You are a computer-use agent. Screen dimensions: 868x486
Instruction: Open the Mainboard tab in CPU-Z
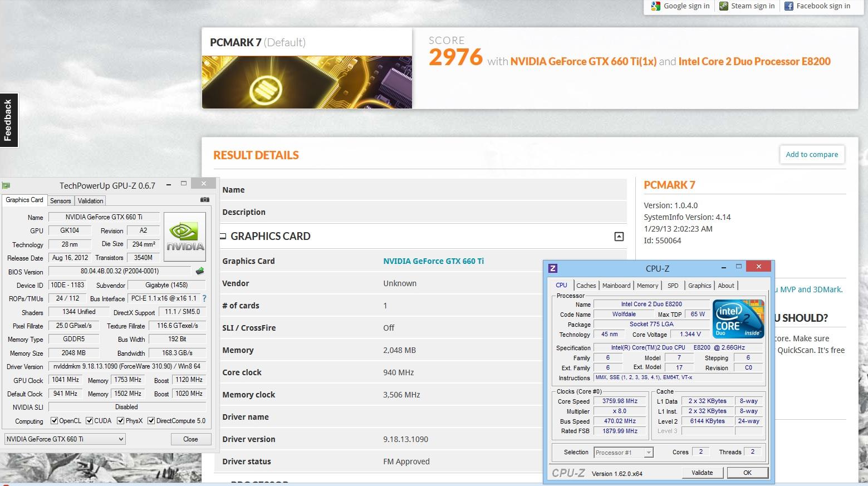pos(616,286)
